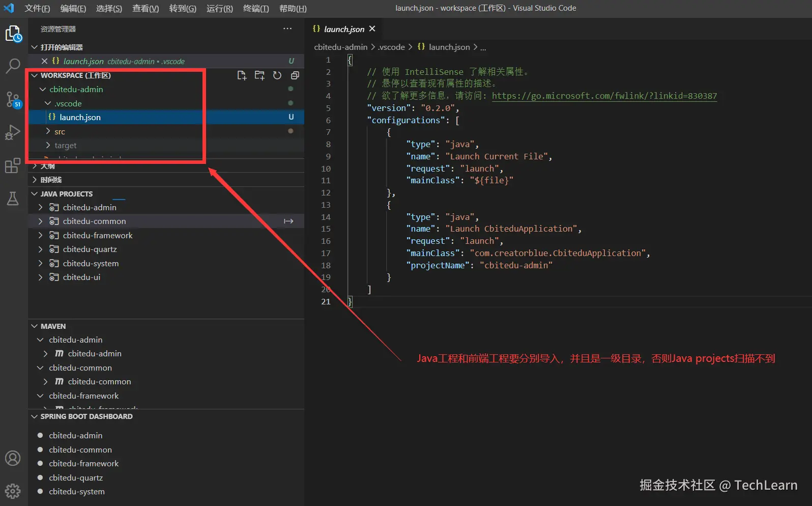Open the 查看(V) menu
Viewport: 812px width, 506px height.
tap(146, 8)
